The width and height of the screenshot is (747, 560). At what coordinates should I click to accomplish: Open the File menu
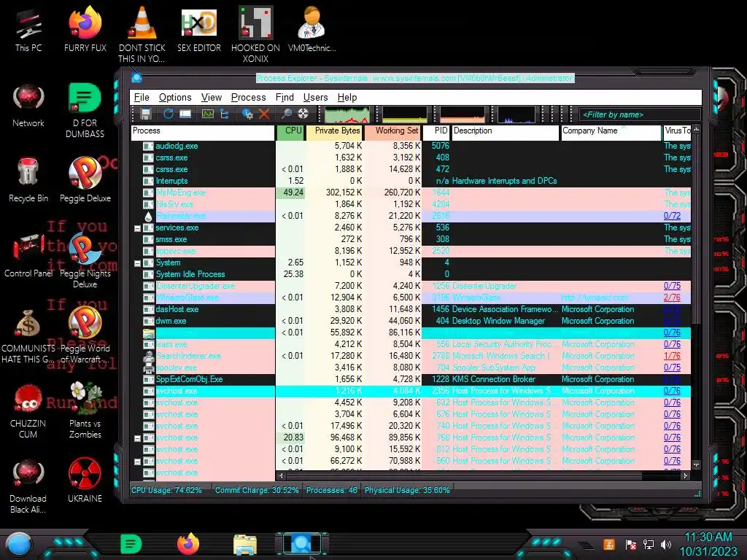pos(142,97)
